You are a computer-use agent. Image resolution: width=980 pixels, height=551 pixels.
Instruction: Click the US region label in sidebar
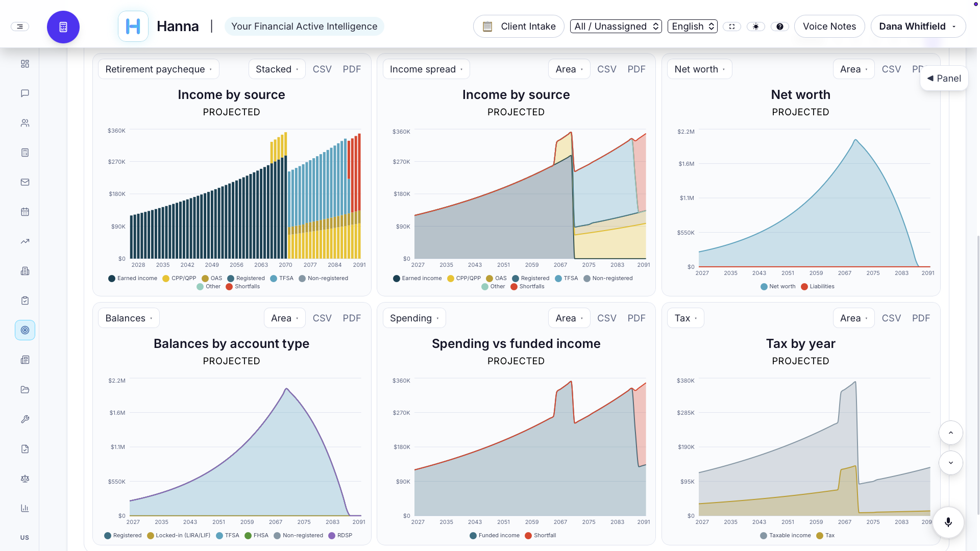pos(24,537)
